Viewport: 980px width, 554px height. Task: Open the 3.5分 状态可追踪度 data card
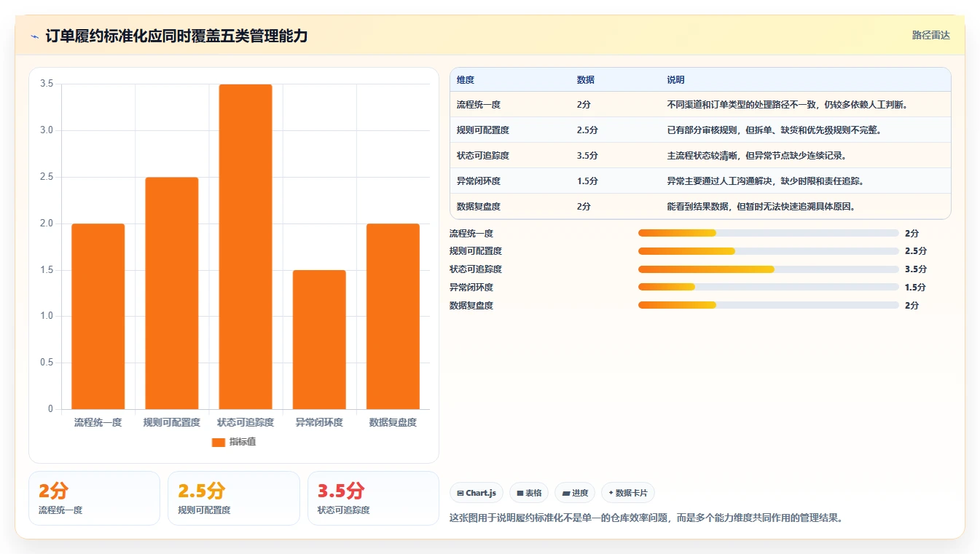coord(373,498)
